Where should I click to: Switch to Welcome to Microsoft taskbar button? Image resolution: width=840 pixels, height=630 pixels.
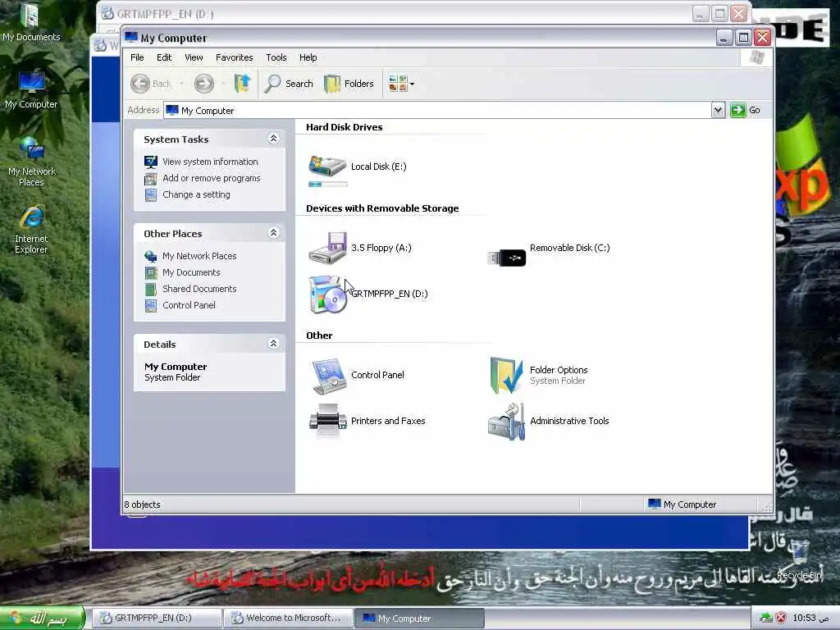click(288, 619)
